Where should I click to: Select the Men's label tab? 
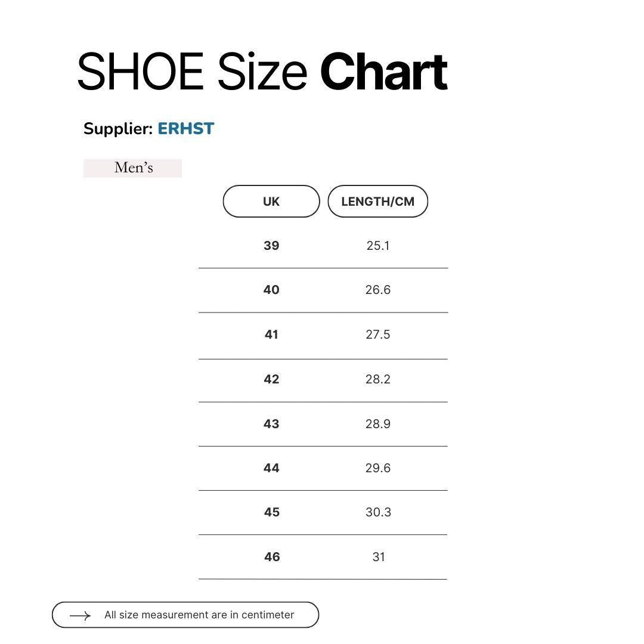[x=132, y=168]
